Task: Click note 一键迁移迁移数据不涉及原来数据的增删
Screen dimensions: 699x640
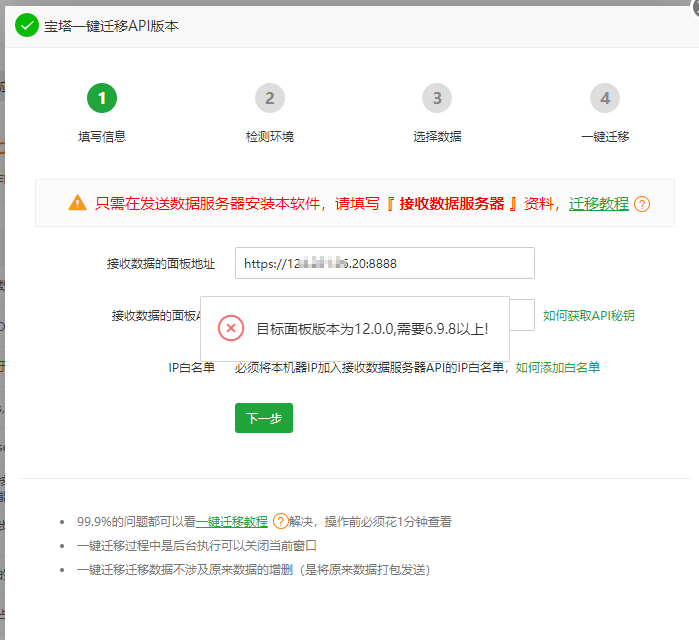Action: point(253,570)
